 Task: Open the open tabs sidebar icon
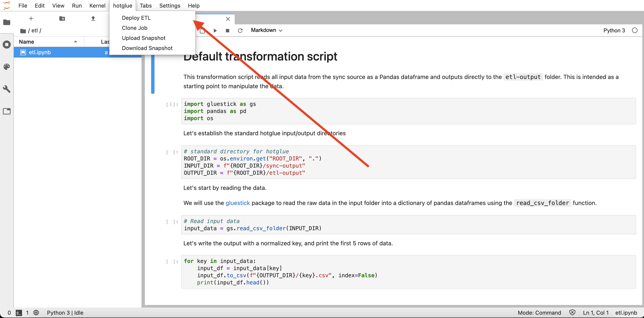coord(7,111)
